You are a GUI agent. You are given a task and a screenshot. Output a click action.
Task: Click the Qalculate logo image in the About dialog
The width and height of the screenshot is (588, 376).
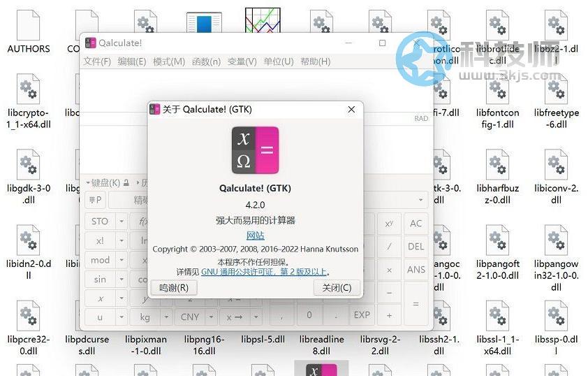pyautogui.click(x=256, y=150)
